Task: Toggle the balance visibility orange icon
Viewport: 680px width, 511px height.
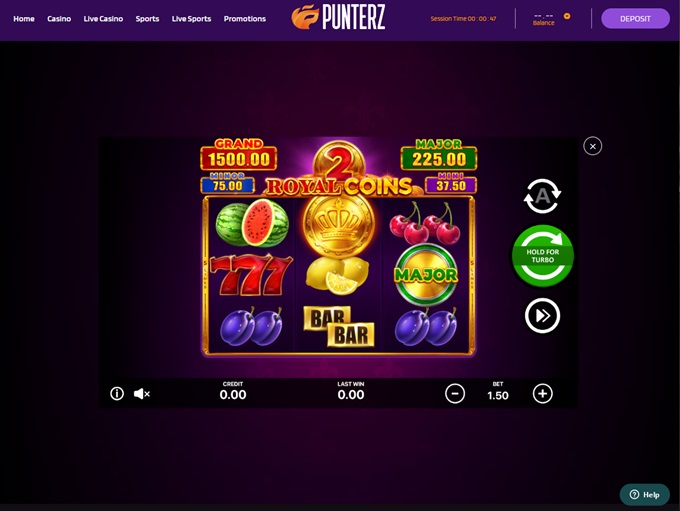Action: (567, 16)
